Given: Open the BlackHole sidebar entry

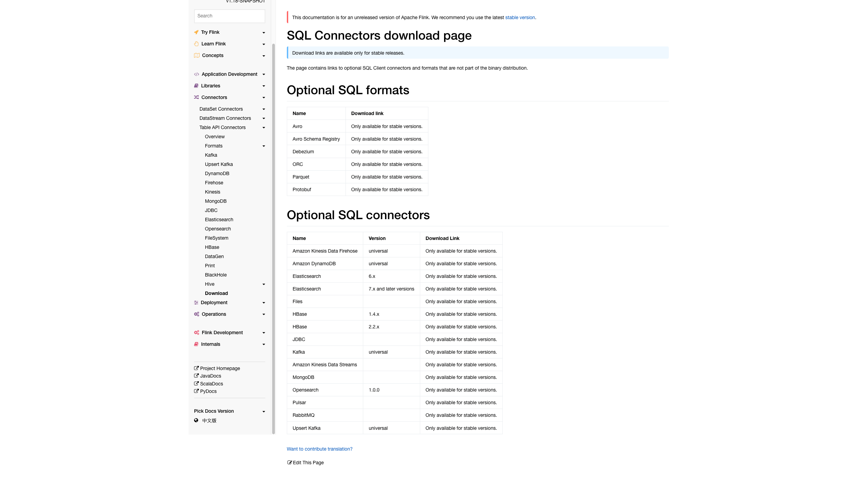Looking at the screenshot, I should click(x=216, y=275).
